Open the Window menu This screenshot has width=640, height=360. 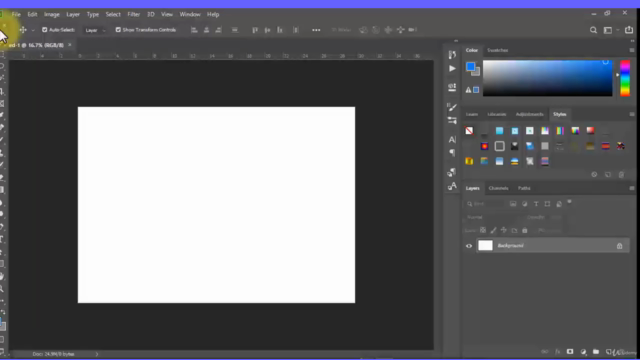(190, 14)
